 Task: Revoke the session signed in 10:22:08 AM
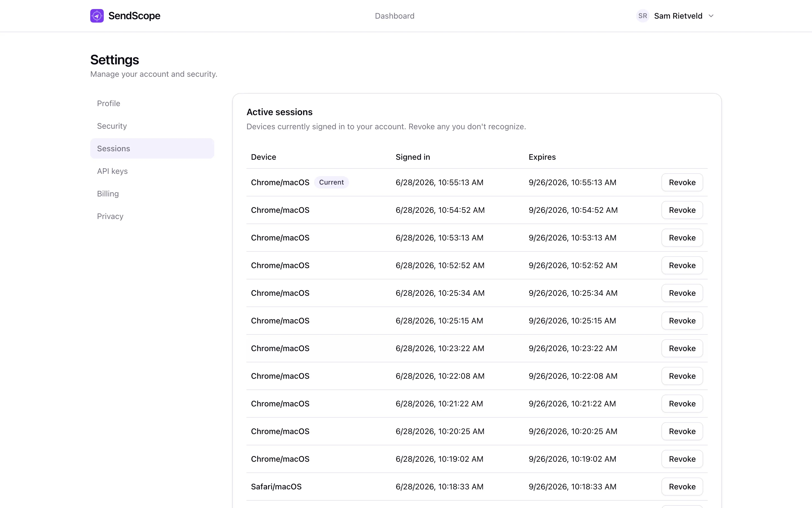pos(682,376)
